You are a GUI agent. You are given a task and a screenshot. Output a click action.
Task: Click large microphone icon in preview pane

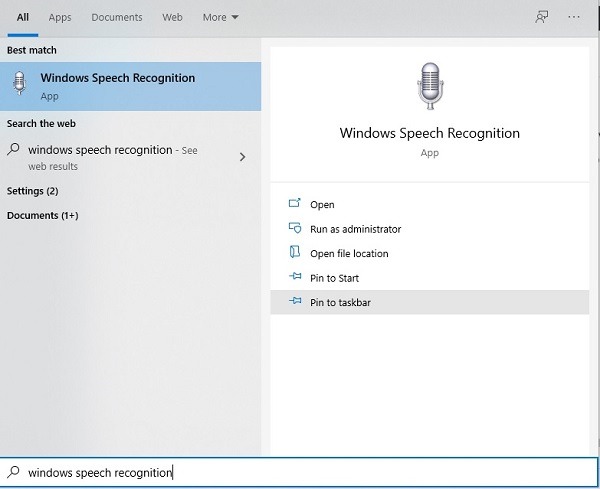(430, 86)
